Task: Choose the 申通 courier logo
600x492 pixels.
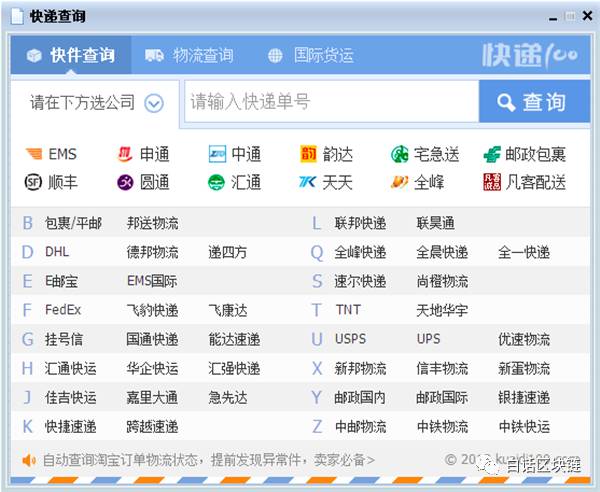Action: pos(125,154)
